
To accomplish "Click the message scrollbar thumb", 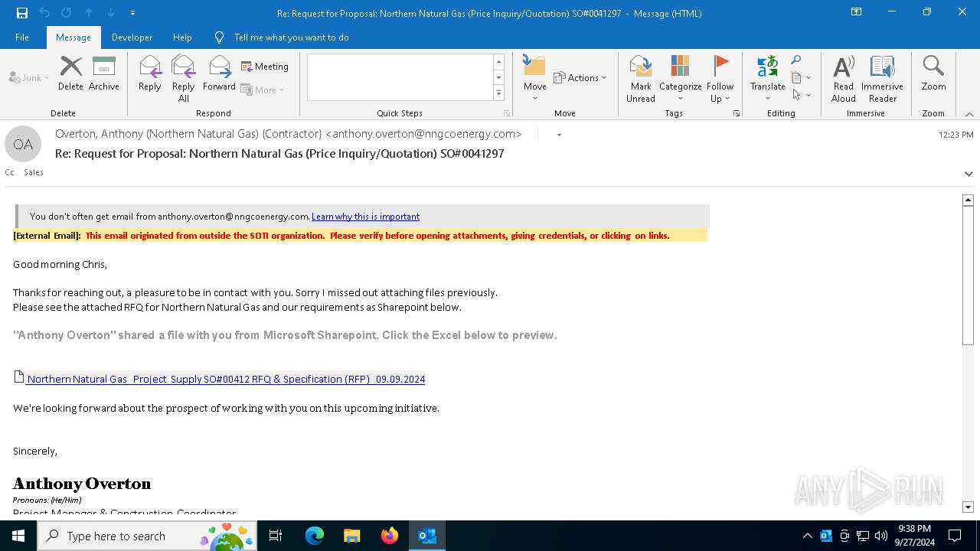I will tap(968, 275).
